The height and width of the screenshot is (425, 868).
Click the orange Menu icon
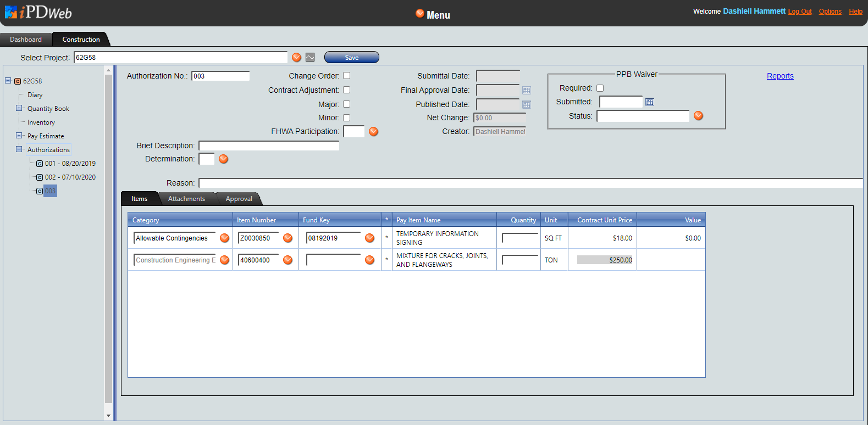click(420, 14)
